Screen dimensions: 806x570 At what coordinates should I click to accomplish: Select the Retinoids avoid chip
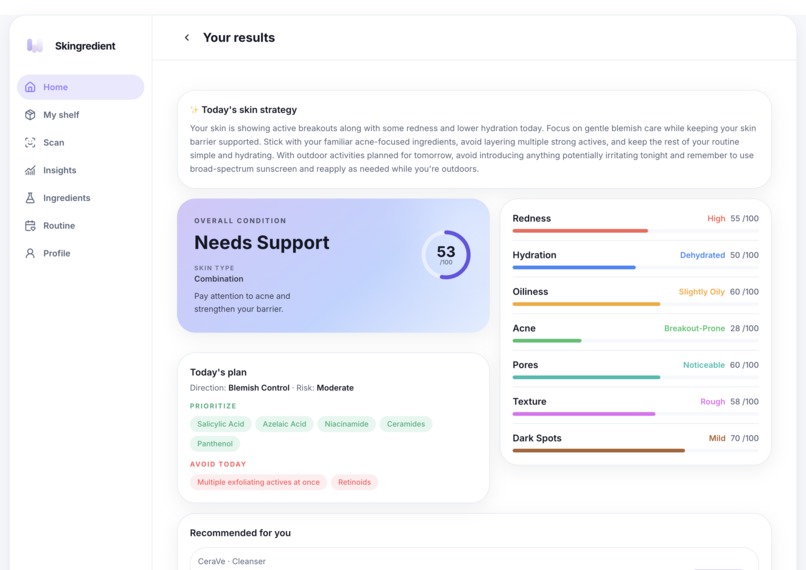[x=355, y=482]
